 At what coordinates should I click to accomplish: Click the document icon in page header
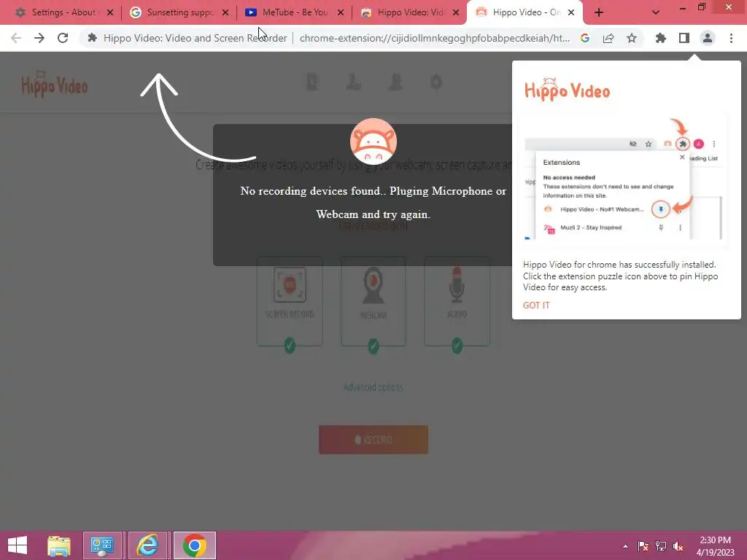point(312,82)
